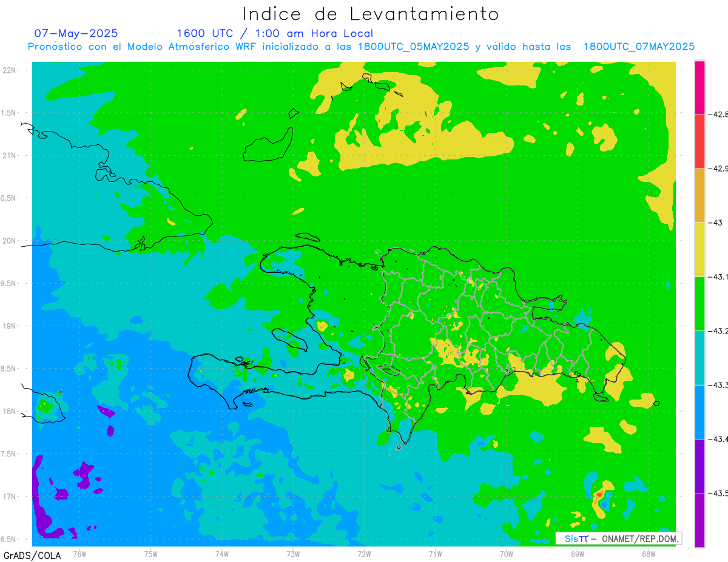Click the '6.5N' latitude label
Viewport: 728px width, 562px height.
[9, 539]
